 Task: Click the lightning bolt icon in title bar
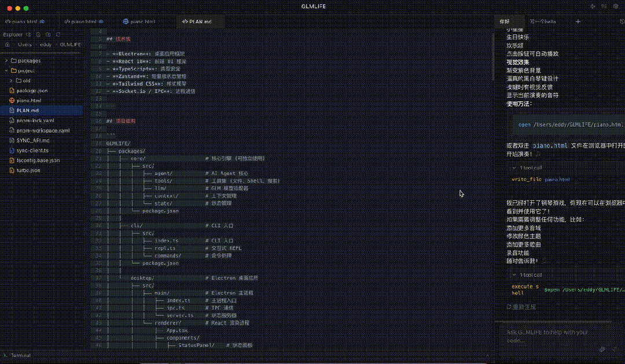click(x=593, y=6)
